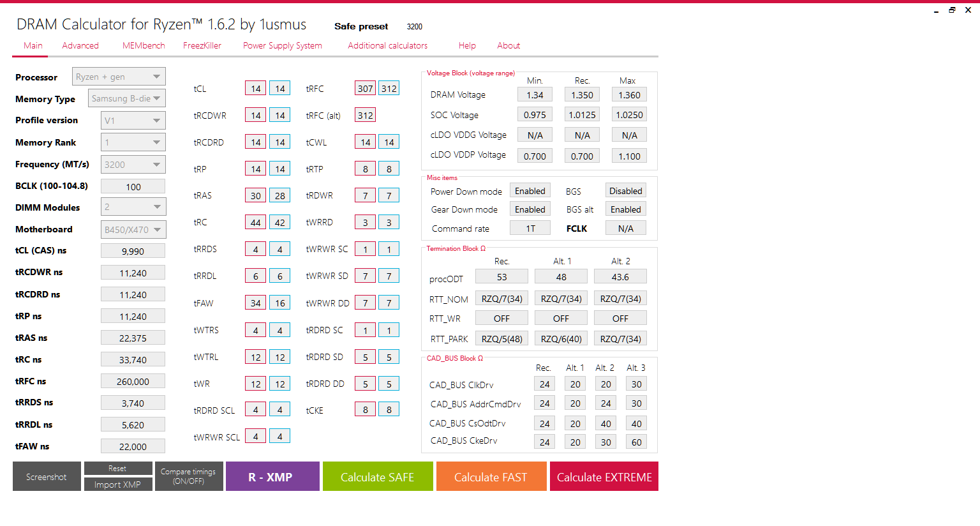Viewport: 980px width, 526px height.
Task: Click the SOC Voltage value 1.0125
Action: tap(582, 115)
